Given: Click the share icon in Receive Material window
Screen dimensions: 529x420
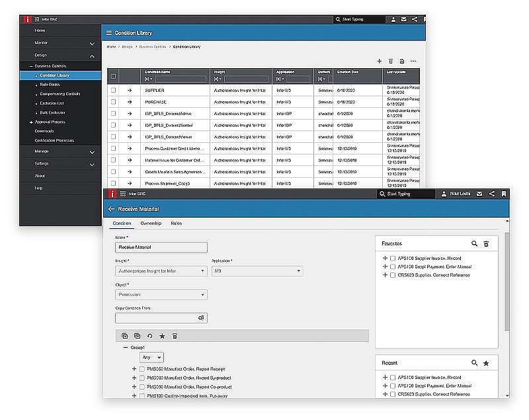Looking at the screenshot, I should click(x=492, y=194).
